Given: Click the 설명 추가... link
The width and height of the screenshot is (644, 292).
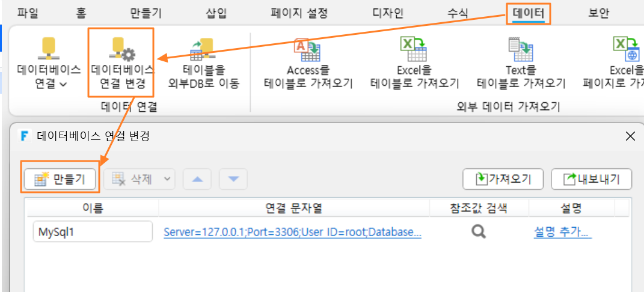Looking at the screenshot, I should (x=563, y=233).
